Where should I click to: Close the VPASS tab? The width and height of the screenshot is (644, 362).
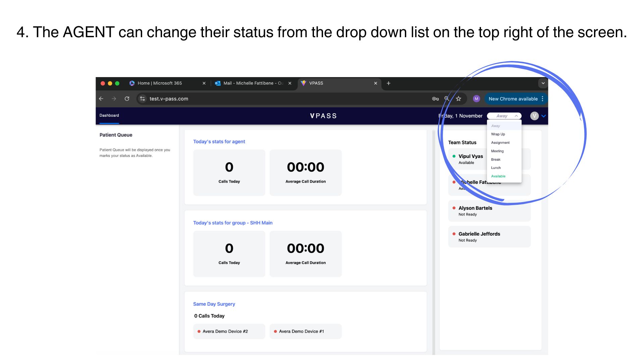[x=376, y=83]
